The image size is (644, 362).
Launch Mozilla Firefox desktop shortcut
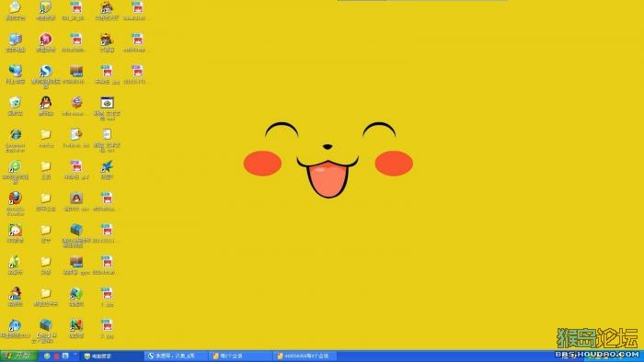point(16,198)
